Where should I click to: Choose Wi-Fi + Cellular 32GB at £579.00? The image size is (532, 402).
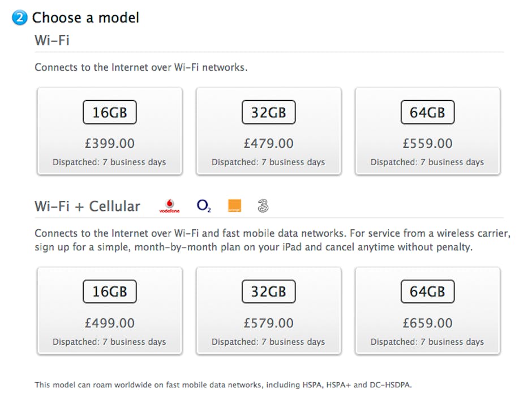269,311
